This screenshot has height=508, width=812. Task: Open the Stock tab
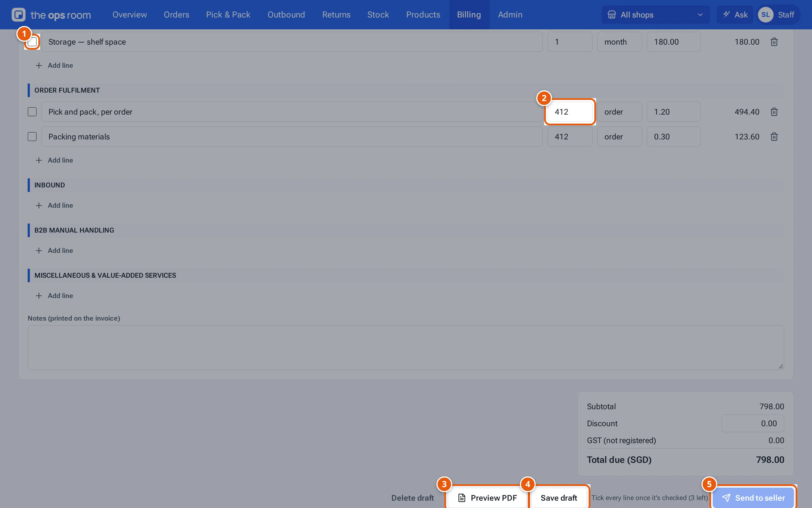click(378, 15)
